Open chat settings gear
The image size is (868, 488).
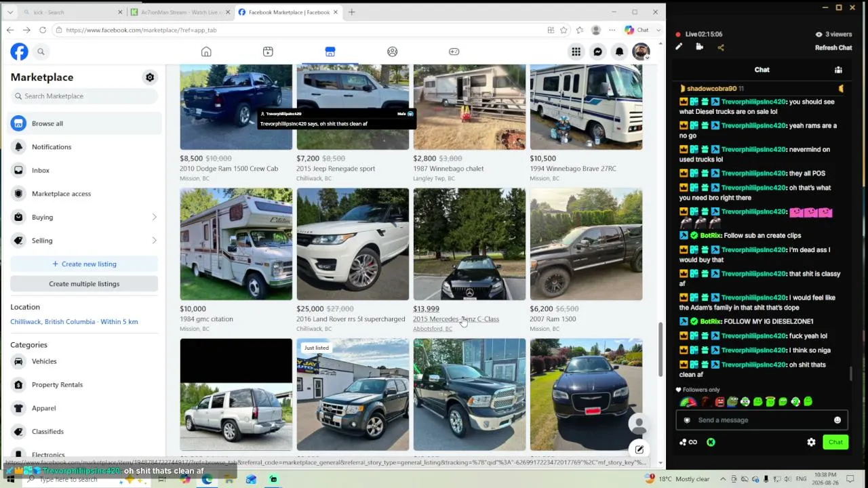pos(811,443)
